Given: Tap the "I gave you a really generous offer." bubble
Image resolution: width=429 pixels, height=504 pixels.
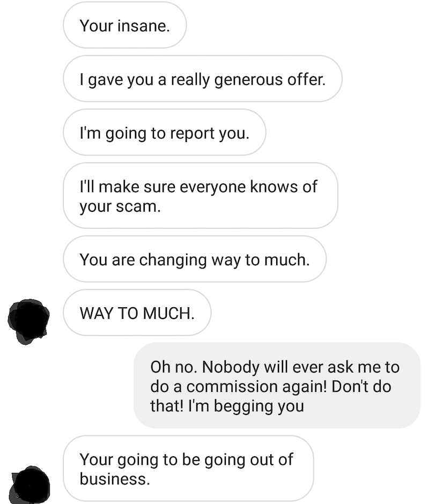Looking at the screenshot, I should pos(203,79).
